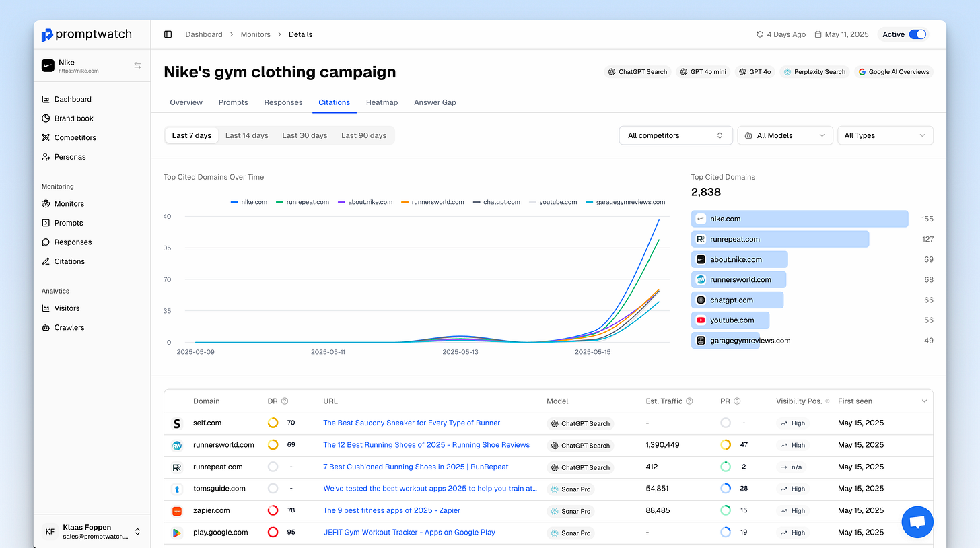
Task: Open the chat support bubble
Action: tap(917, 522)
